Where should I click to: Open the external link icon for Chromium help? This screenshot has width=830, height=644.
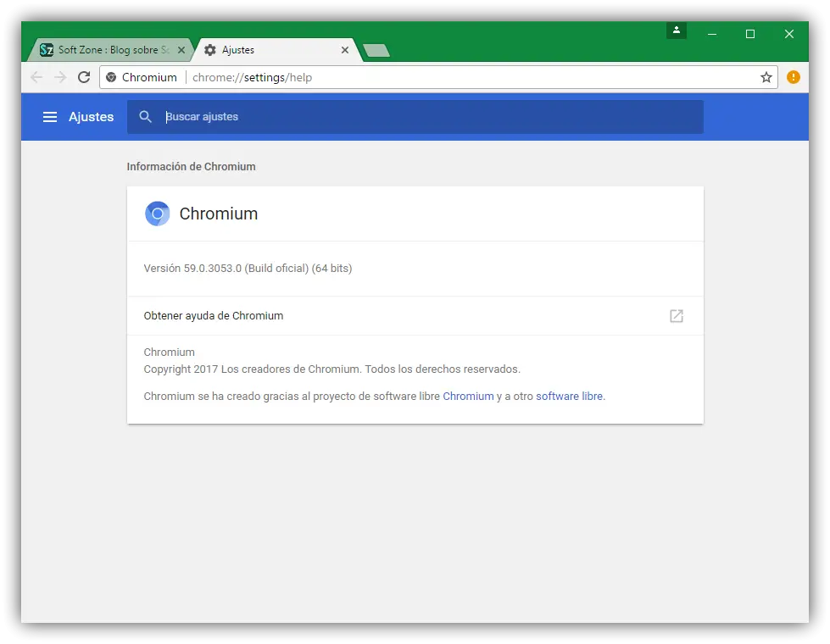[x=677, y=316]
